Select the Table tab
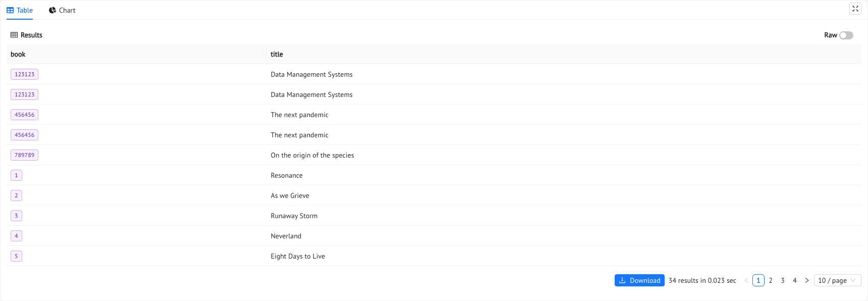Screen dimensions: 868x301 [20, 10]
